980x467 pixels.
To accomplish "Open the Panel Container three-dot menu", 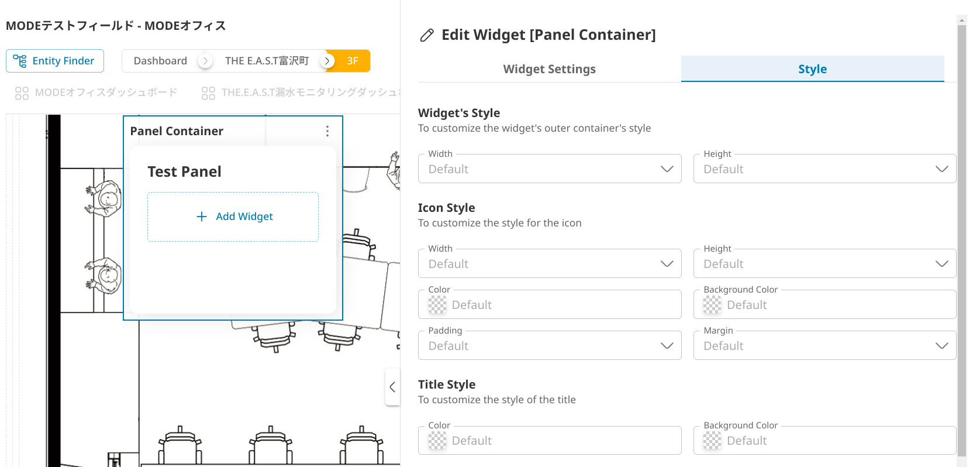I will (327, 131).
